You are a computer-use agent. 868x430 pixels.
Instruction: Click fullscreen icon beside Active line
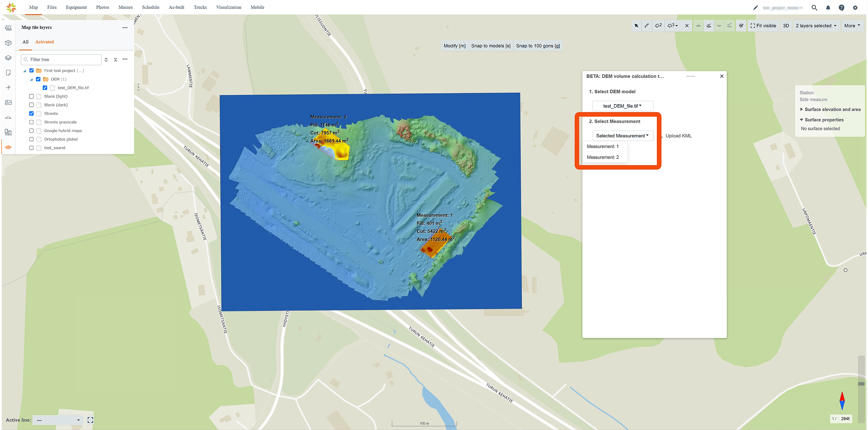point(90,420)
